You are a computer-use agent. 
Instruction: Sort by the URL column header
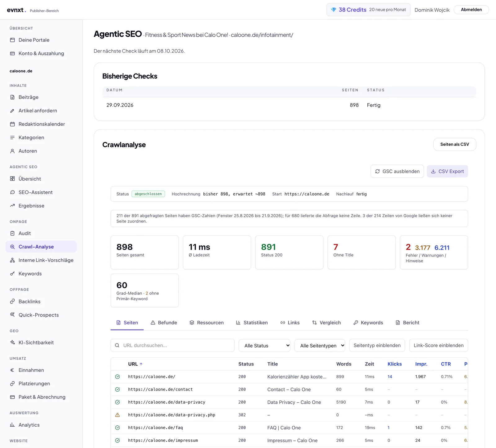click(x=135, y=364)
